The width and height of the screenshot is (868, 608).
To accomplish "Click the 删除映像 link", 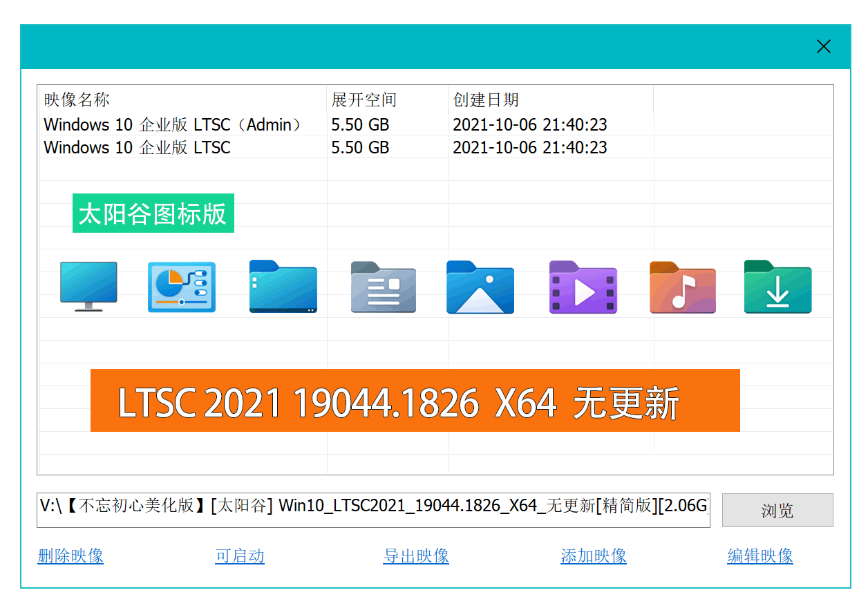I will pyautogui.click(x=70, y=556).
